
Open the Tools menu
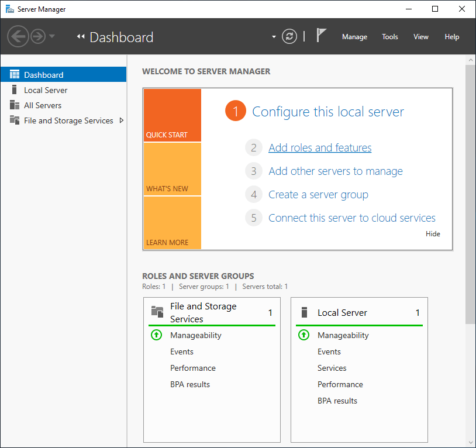(389, 36)
